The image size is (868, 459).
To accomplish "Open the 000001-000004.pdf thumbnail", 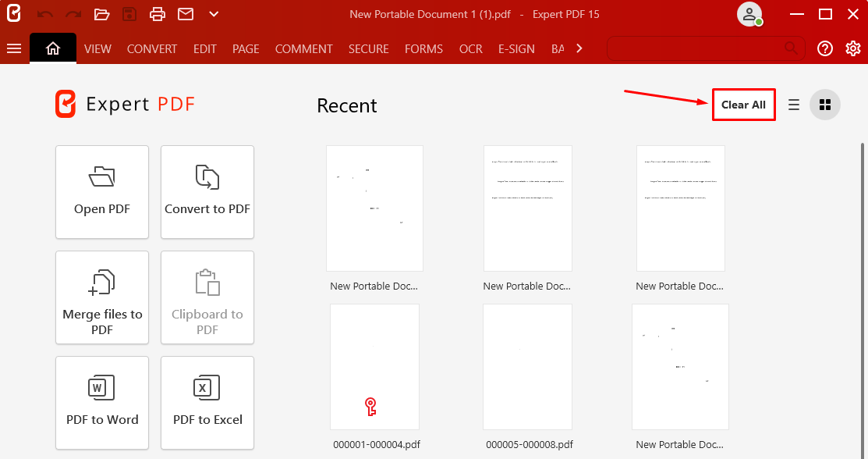I will point(375,366).
